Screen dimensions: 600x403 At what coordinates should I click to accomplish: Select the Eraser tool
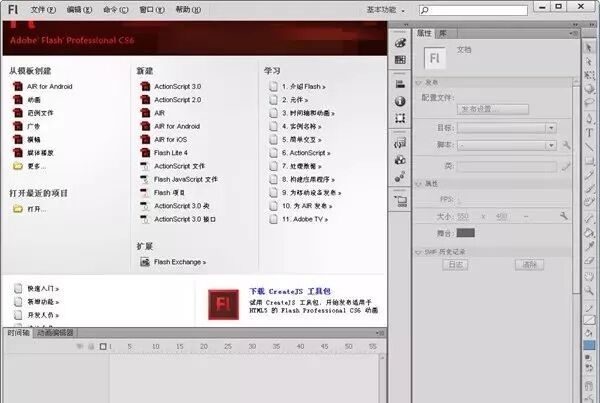tap(589, 261)
